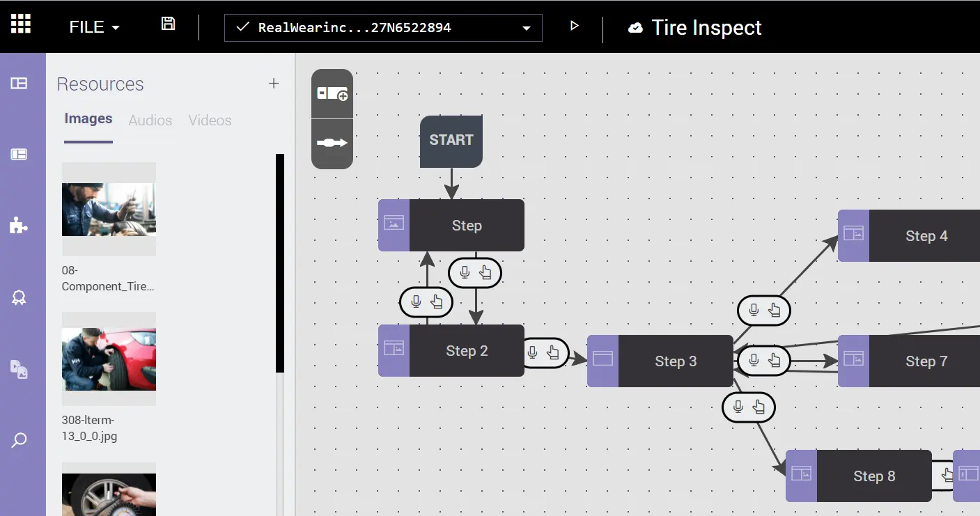
Task: Select the Step 3 node
Action: (660, 361)
